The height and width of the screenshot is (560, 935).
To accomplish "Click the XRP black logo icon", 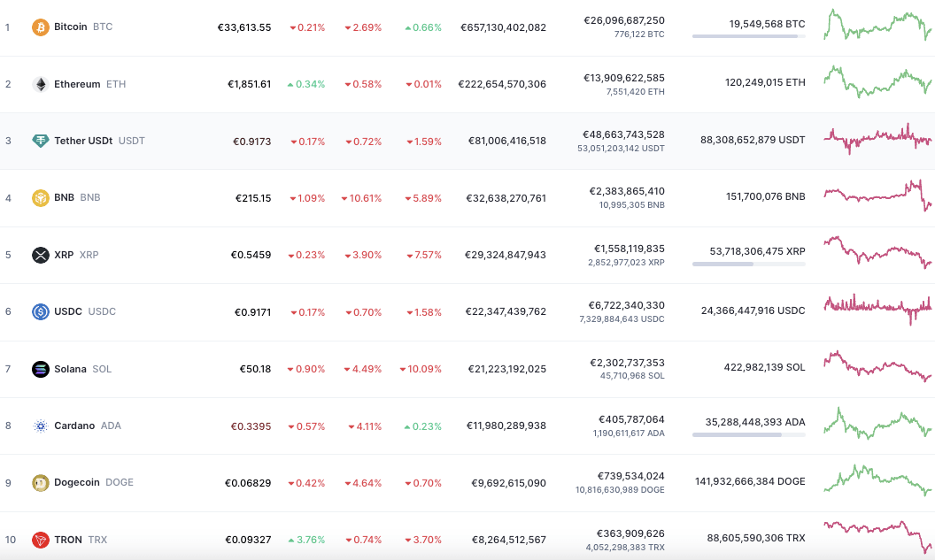I will click(x=41, y=255).
